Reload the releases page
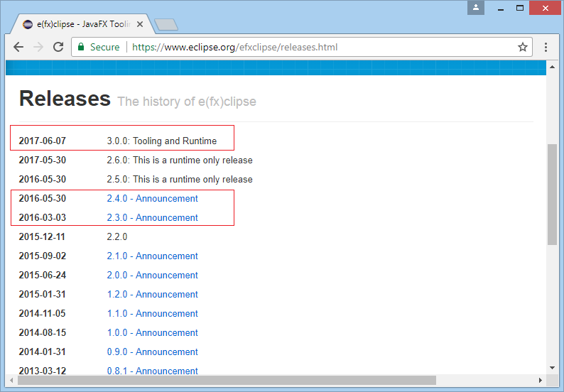This screenshot has width=564, height=392. coord(58,47)
